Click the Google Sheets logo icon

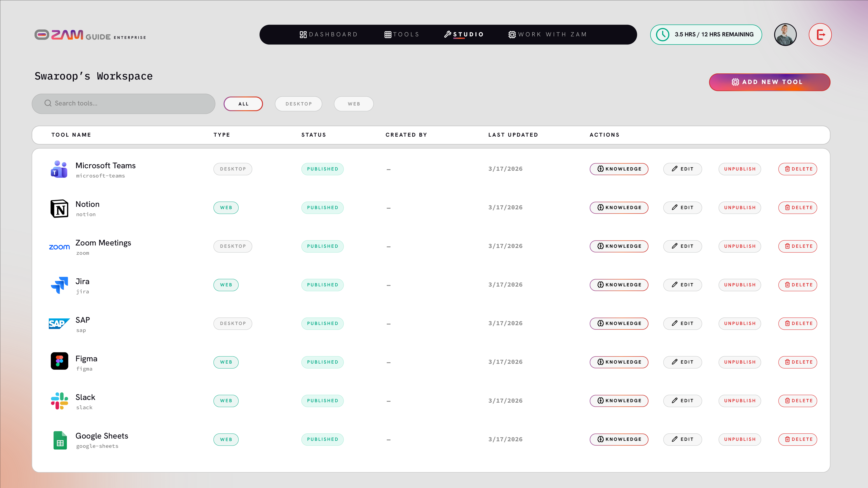[60, 440]
